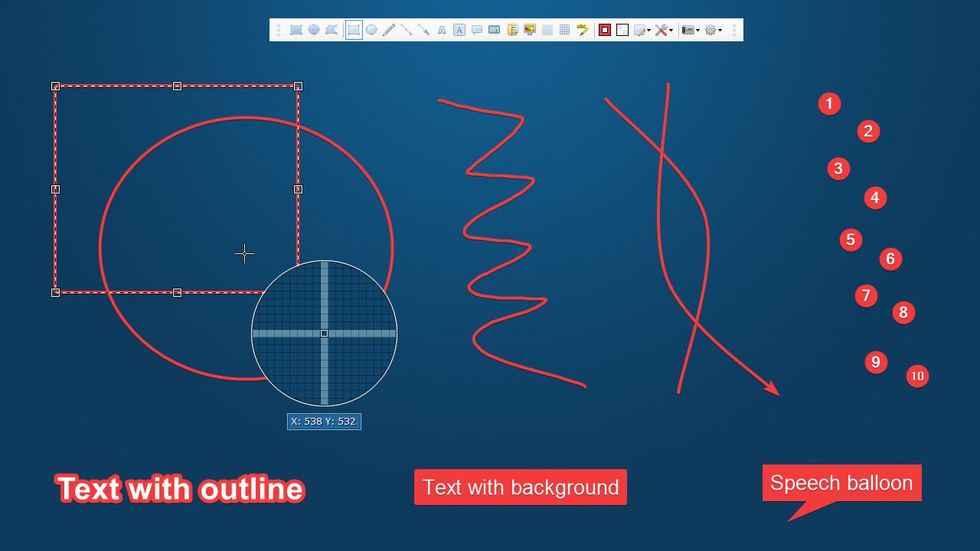Click the red outline color swatch
The image size is (980, 551).
[x=605, y=30]
